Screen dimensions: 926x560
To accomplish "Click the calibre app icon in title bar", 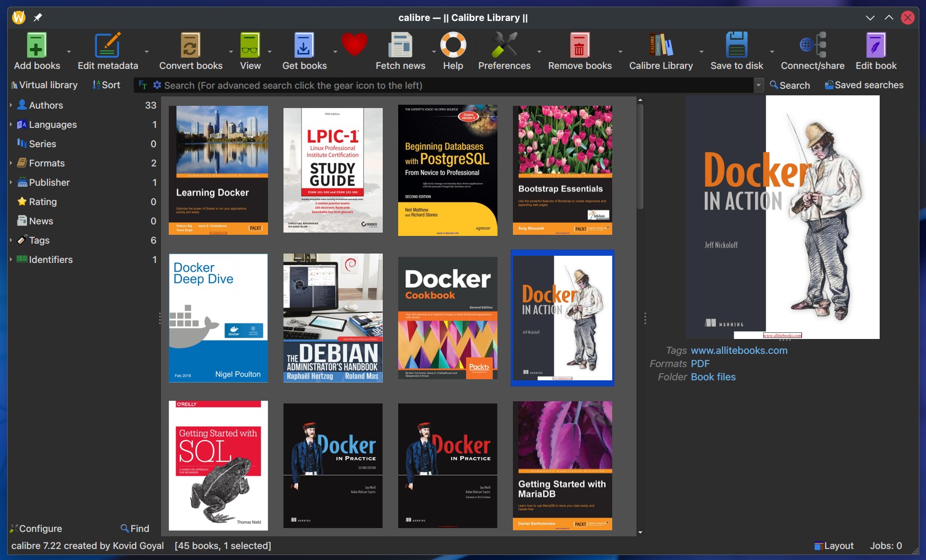I will [x=19, y=18].
